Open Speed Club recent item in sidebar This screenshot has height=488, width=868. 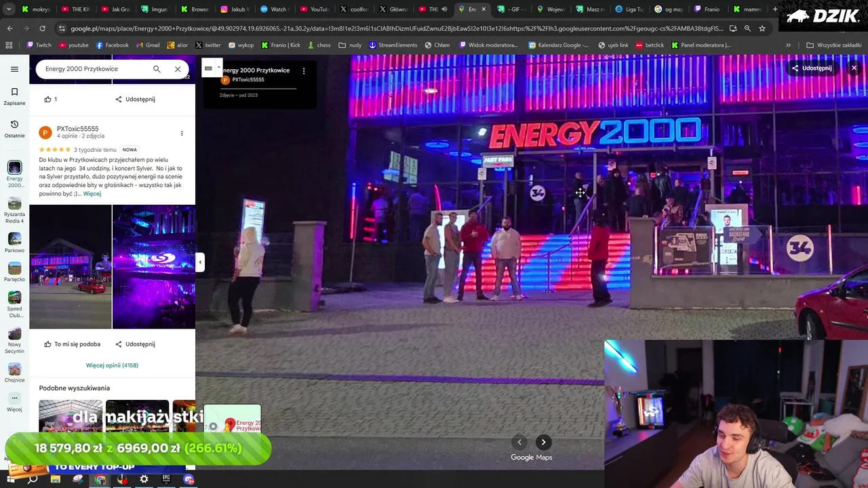pos(14,304)
